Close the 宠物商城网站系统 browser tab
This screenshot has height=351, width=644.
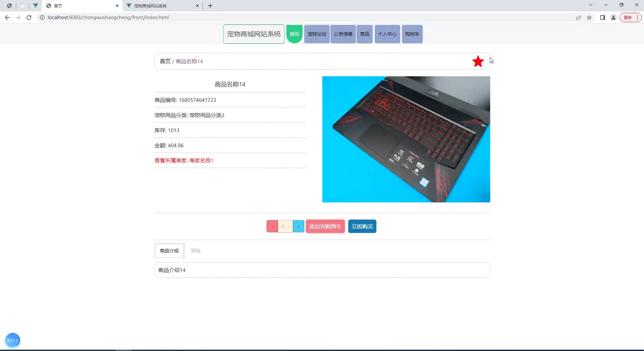click(x=197, y=6)
